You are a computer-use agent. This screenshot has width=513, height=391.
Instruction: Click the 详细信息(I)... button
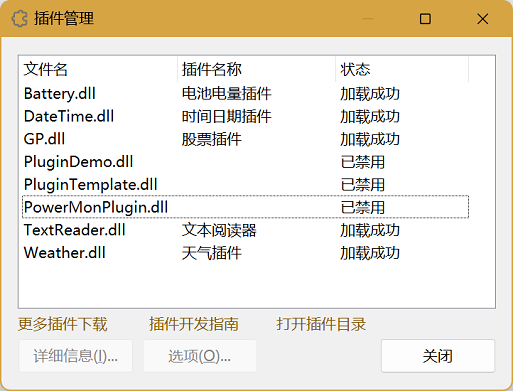point(75,356)
